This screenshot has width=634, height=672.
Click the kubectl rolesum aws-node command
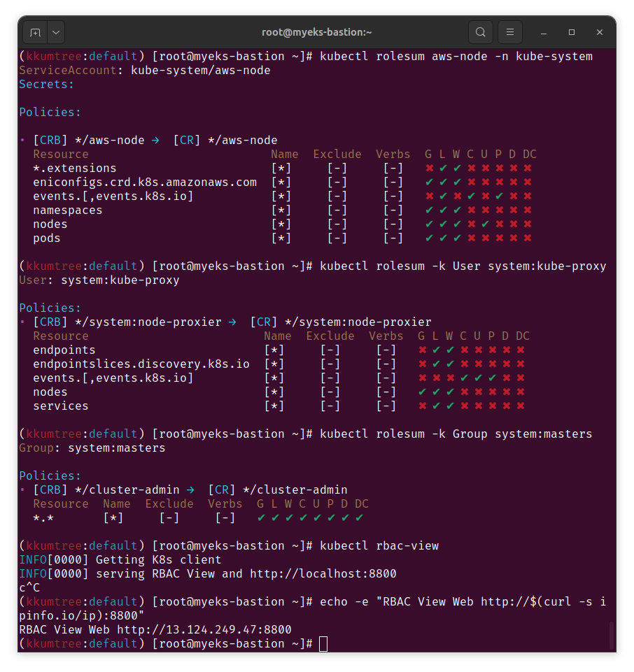tap(456, 56)
